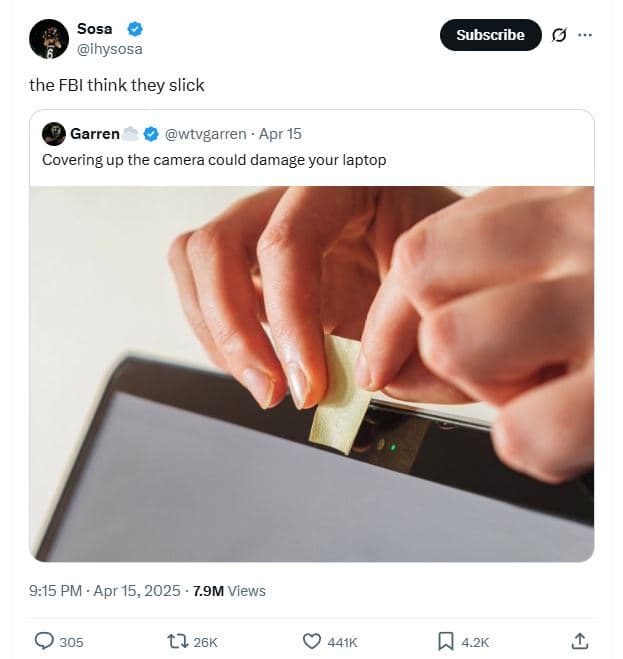This screenshot has width=623, height=659.
Task: Click Garren's verified badge
Action: point(151,134)
